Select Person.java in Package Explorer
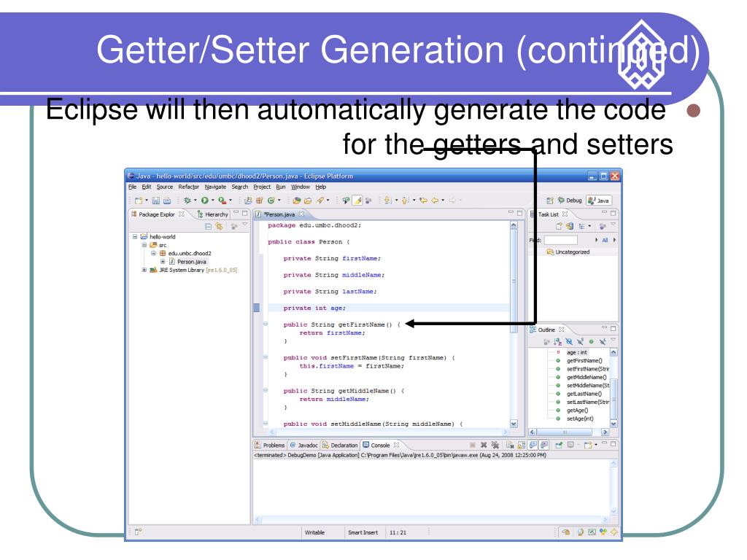747x560 pixels. coord(192,262)
